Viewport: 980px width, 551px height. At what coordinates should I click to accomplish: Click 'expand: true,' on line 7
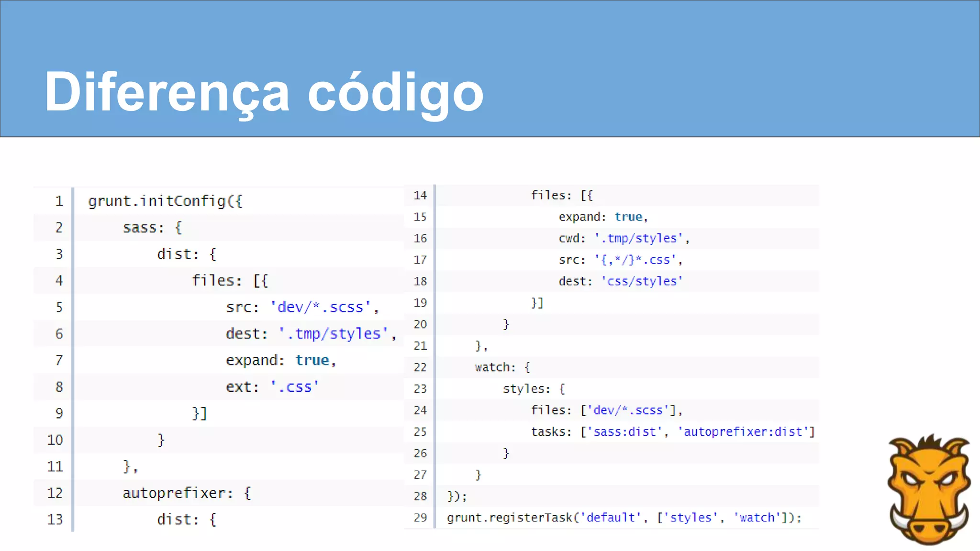pos(281,360)
